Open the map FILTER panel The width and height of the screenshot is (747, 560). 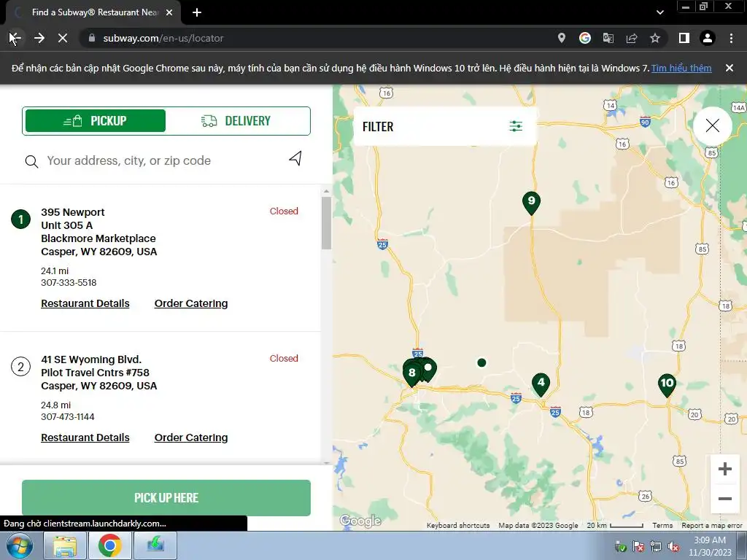(444, 126)
